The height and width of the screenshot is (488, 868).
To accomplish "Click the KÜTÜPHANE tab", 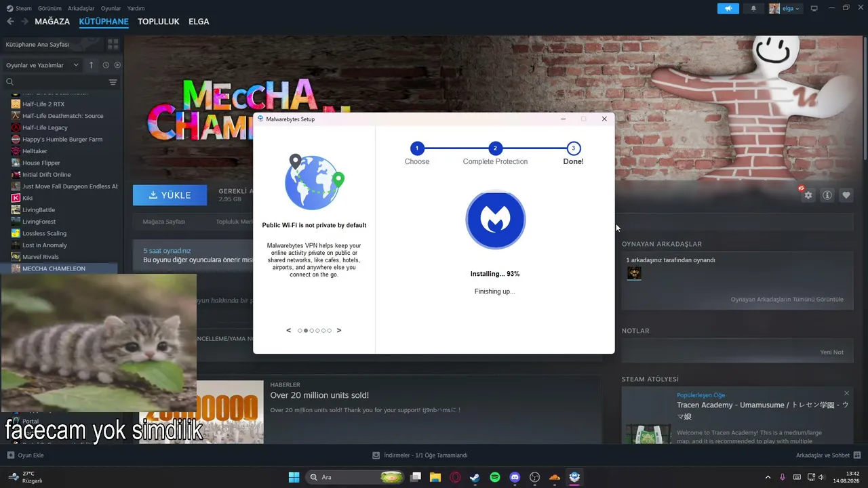I will click(x=104, y=22).
